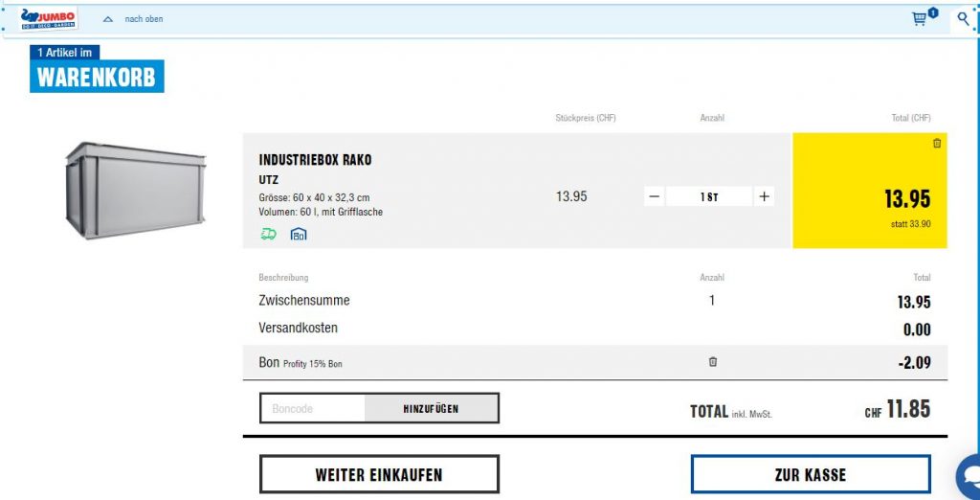Click the quantity field showing 1 ST
Image resolution: width=980 pixels, height=500 pixels.
point(709,196)
